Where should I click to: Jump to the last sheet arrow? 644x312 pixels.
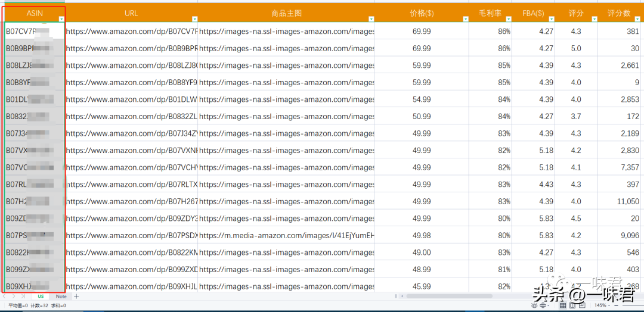(x=23, y=296)
